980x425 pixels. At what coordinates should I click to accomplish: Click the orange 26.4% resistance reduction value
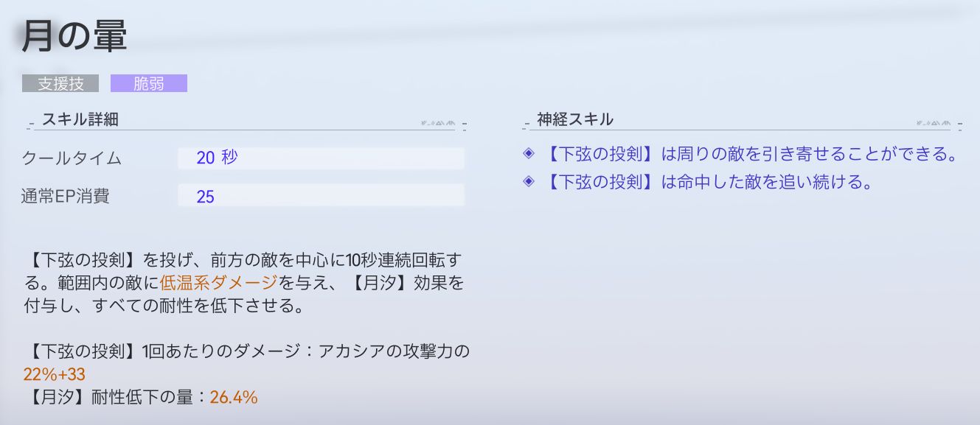click(x=234, y=398)
